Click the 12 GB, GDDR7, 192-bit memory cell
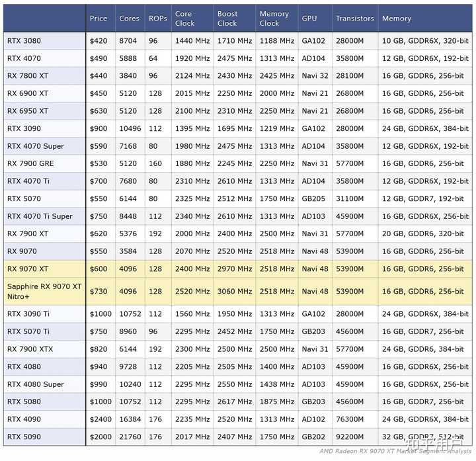The image size is (476, 461). pyautogui.click(x=423, y=198)
